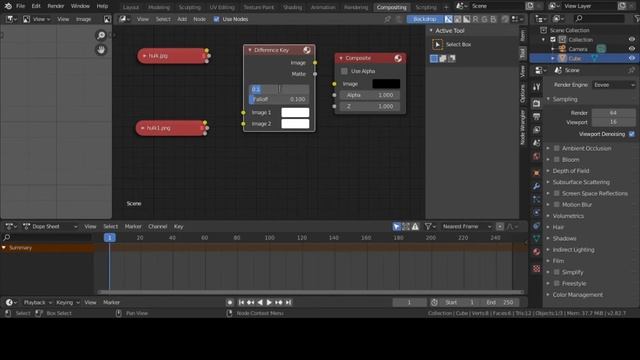Click the auto keying record button
The image size is (640, 360).
[x=230, y=302]
